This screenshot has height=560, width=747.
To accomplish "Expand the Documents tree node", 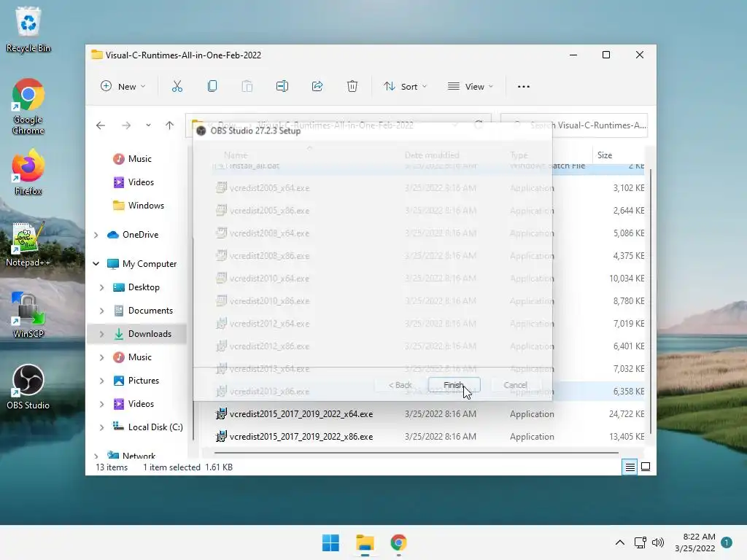I will click(101, 311).
